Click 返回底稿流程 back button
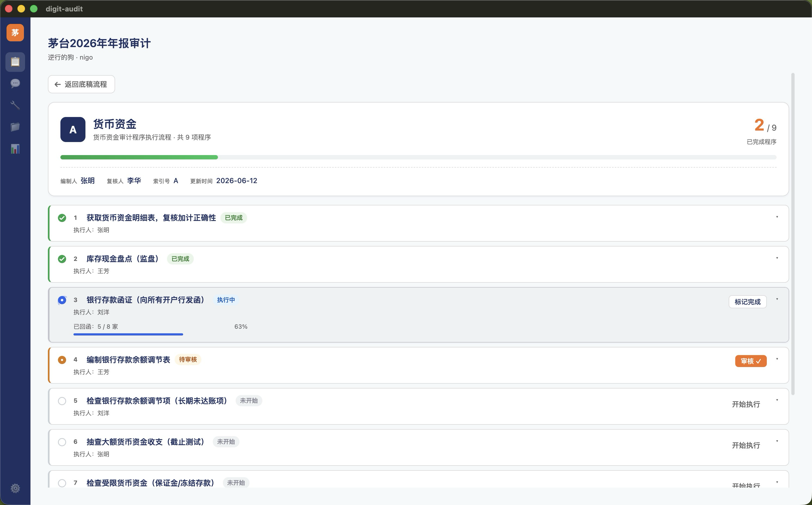This screenshot has width=812, height=505. 81,84
